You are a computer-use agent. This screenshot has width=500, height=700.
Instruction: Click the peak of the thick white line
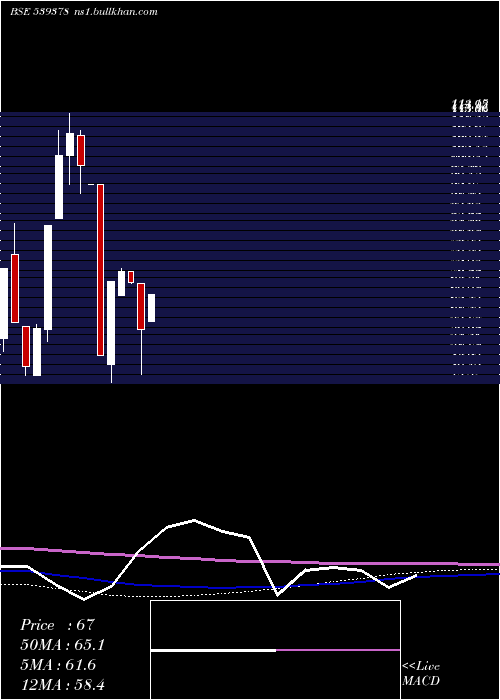(194, 520)
